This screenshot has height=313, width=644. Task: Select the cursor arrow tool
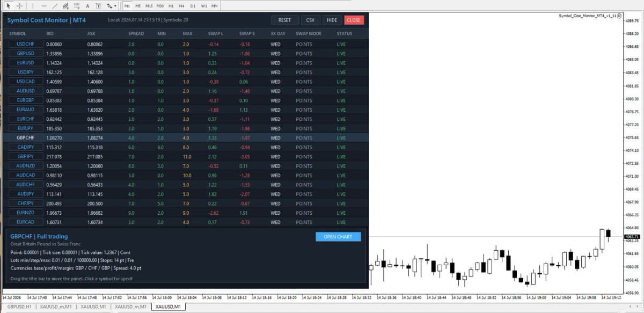tap(9, 5)
